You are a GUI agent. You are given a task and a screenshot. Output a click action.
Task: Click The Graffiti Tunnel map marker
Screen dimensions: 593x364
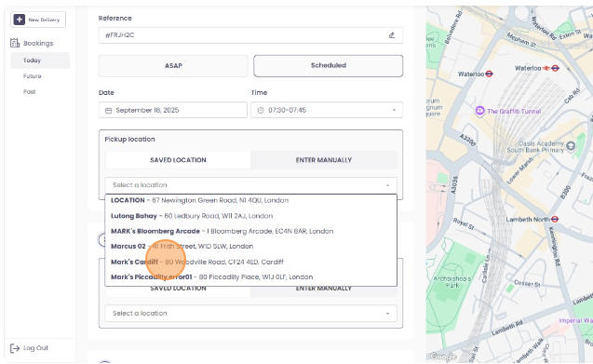(x=479, y=111)
